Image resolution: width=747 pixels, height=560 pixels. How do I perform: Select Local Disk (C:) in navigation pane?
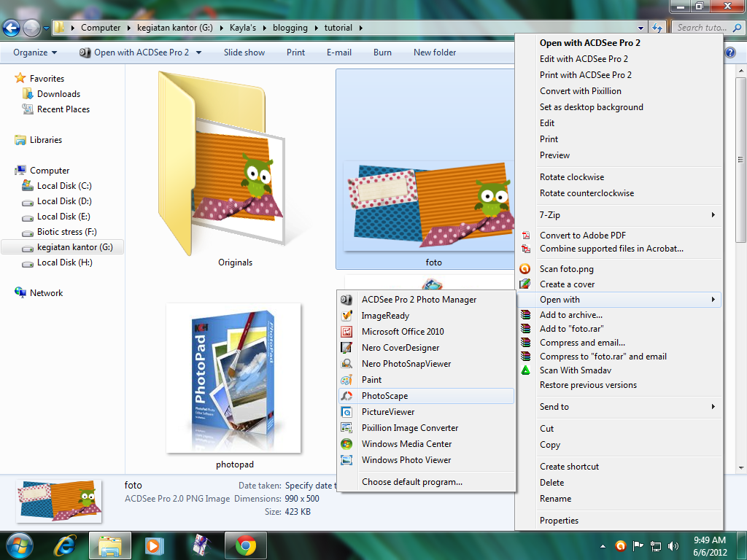(x=64, y=186)
